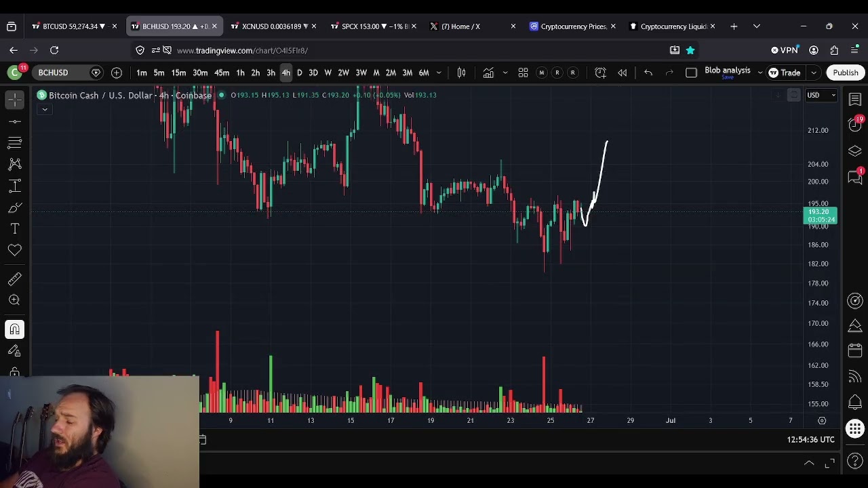868x488 pixels.
Task: Open the candlestick chart type selector
Action: (461, 73)
